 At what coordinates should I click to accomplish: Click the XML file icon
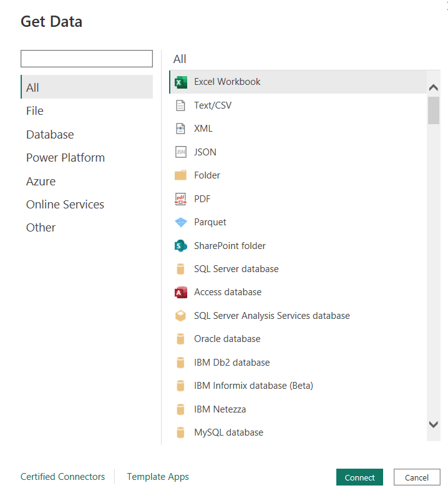(180, 129)
